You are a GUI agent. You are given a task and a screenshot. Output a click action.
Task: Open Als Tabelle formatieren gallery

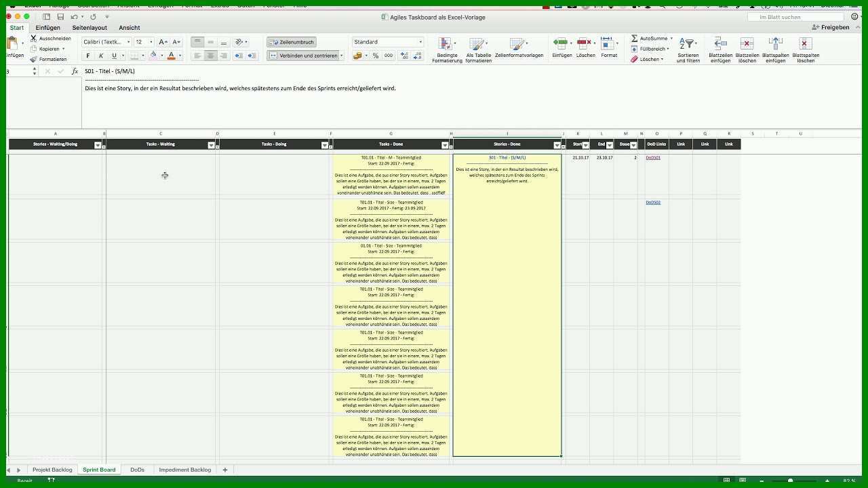click(478, 50)
